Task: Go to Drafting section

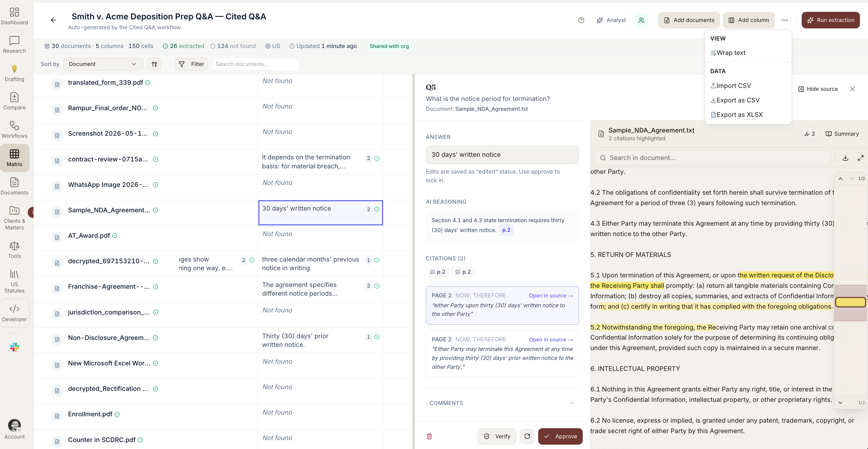Action: click(x=14, y=73)
